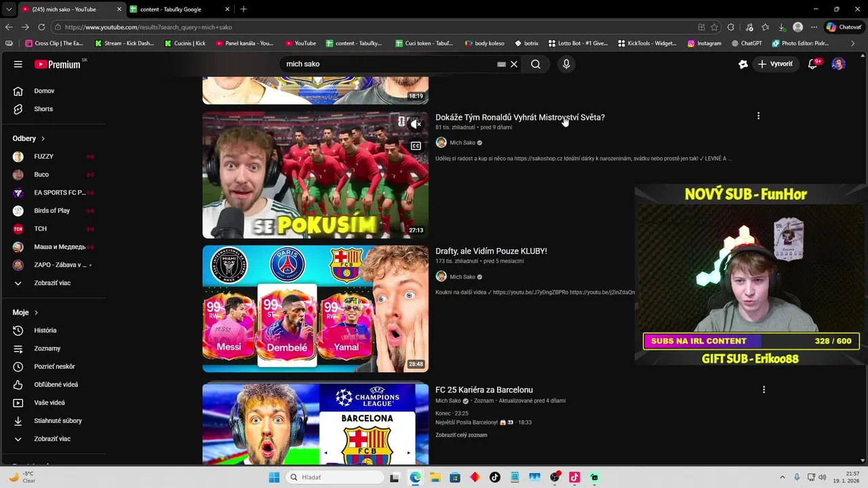The width and height of the screenshot is (868, 488).
Task: Reload the page
Action: pos(41,27)
